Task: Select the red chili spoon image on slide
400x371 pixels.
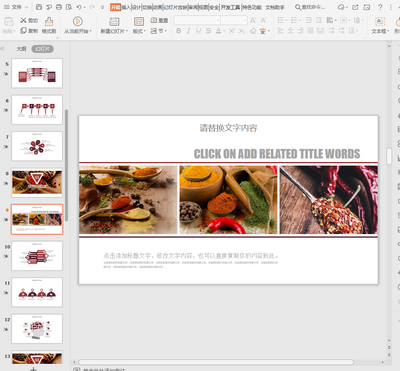Action: (x=329, y=200)
